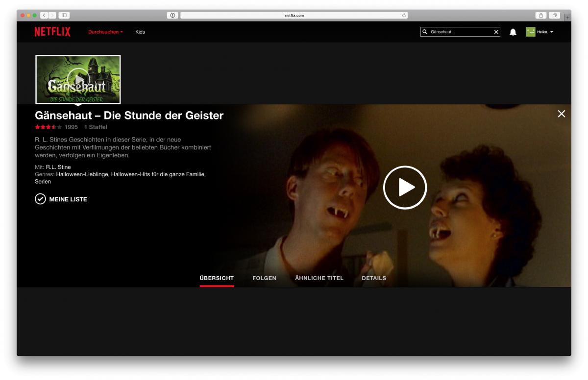The width and height of the screenshot is (588, 380).
Task: Click the Netflix logo
Action: pyautogui.click(x=52, y=32)
